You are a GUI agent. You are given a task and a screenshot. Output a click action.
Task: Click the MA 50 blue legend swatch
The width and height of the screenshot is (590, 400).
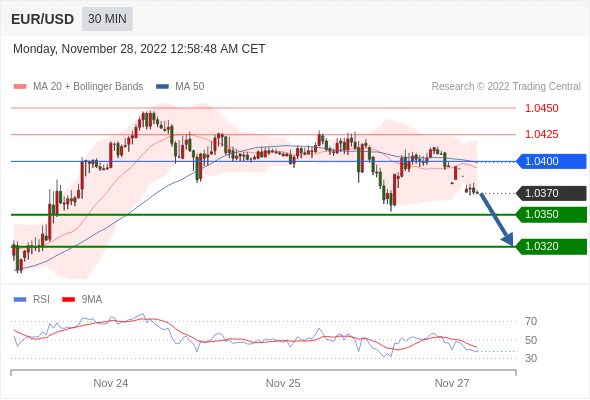tap(162, 87)
